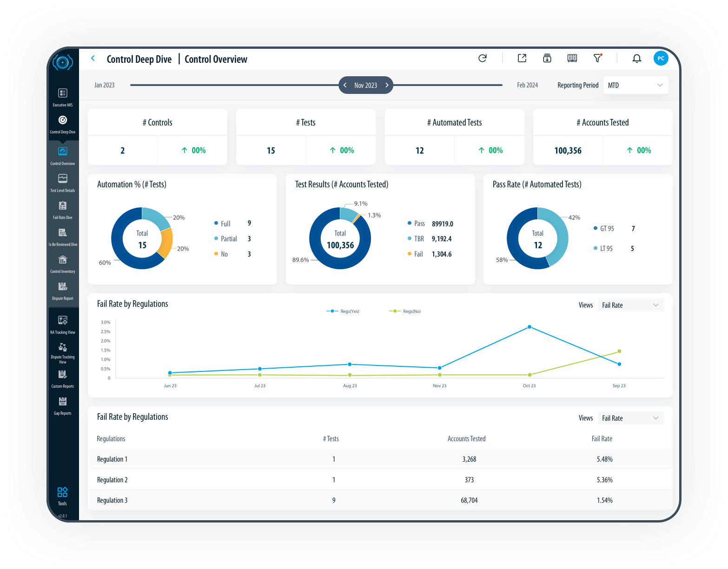Go to next month after Nov 2023

[x=387, y=85]
